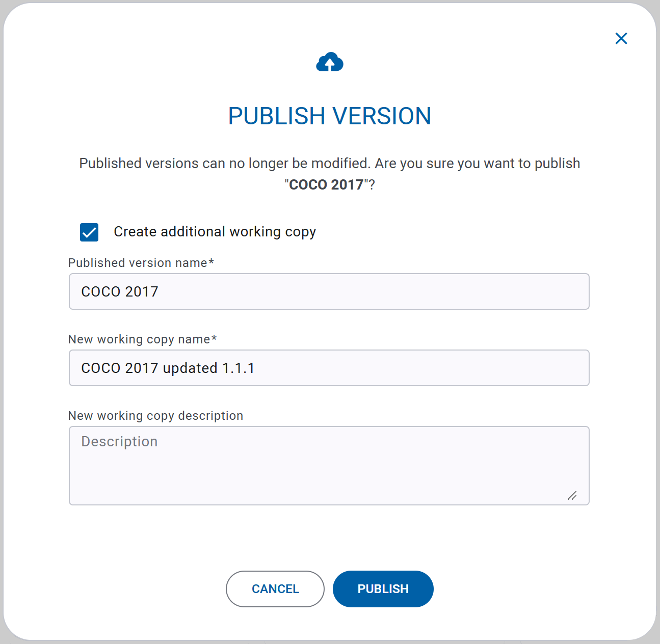660x644 pixels.
Task: Click the close icon in the top-right corner
Action: (x=621, y=38)
